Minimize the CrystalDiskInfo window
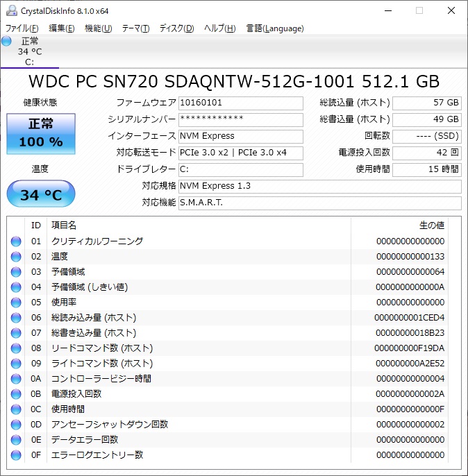Image resolution: width=468 pixels, height=476 pixels. pyautogui.click(x=388, y=10)
